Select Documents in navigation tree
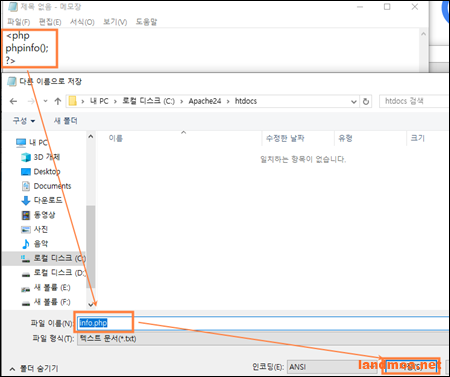Screen dimensions: 450x377 (x=52, y=186)
